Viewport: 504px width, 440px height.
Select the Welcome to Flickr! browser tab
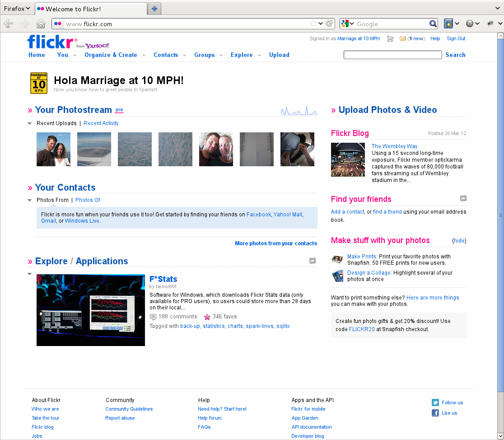(x=91, y=9)
